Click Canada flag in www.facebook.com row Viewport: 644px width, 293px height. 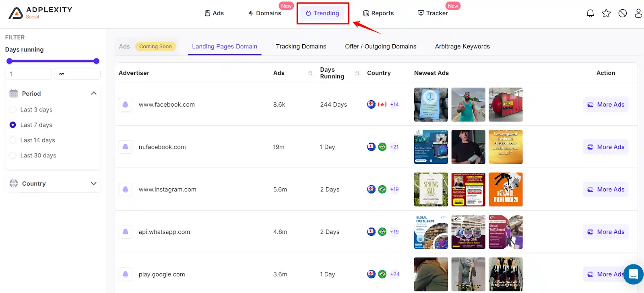coord(382,104)
